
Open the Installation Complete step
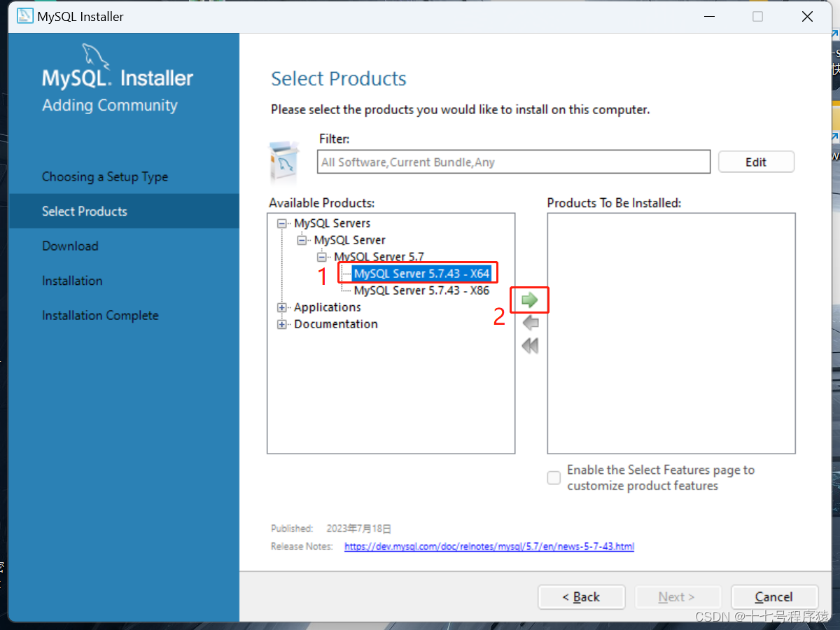pos(100,316)
